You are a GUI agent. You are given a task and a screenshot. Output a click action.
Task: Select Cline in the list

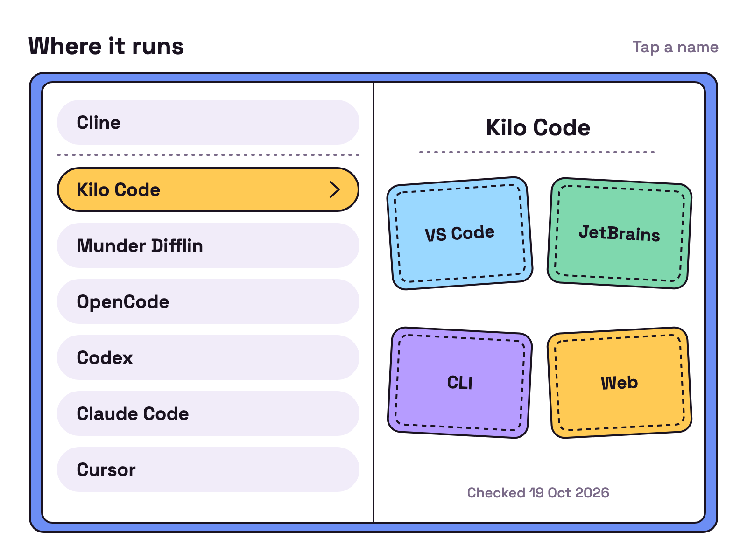tap(208, 122)
